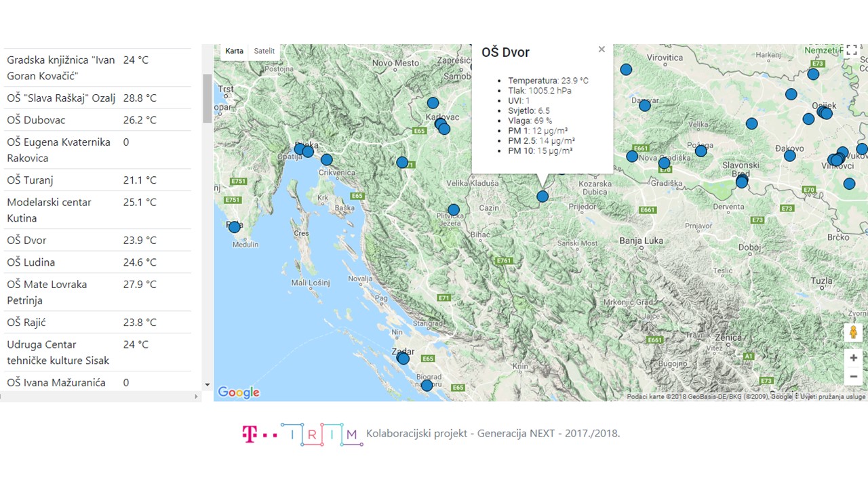This screenshot has height=488, width=868.
Task: Click the station list scrollbar thumb
Action: tap(207, 98)
